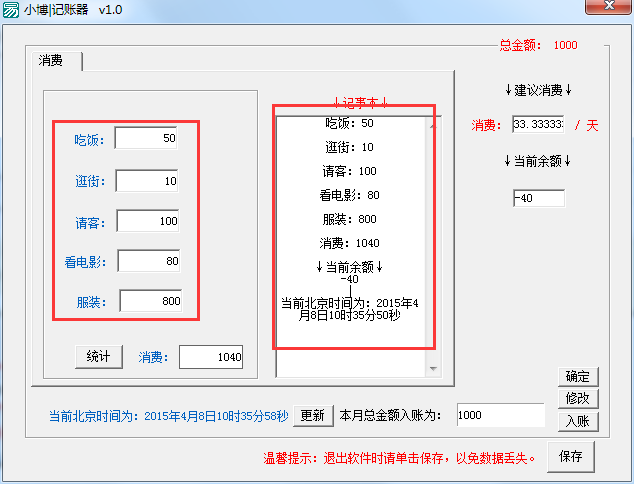
Task: Click the 总金额 value 1000 in red
Action: tap(565, 45)
